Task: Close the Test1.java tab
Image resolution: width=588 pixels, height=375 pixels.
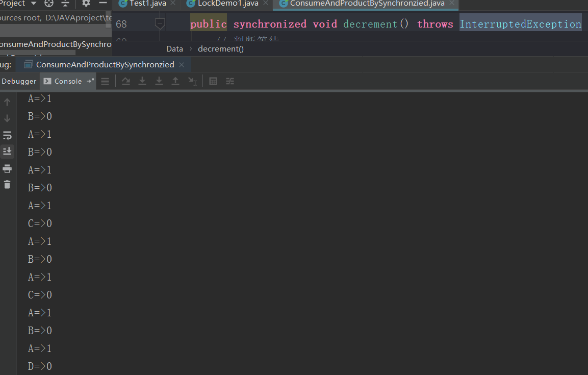Action: (x=173, y=3)
